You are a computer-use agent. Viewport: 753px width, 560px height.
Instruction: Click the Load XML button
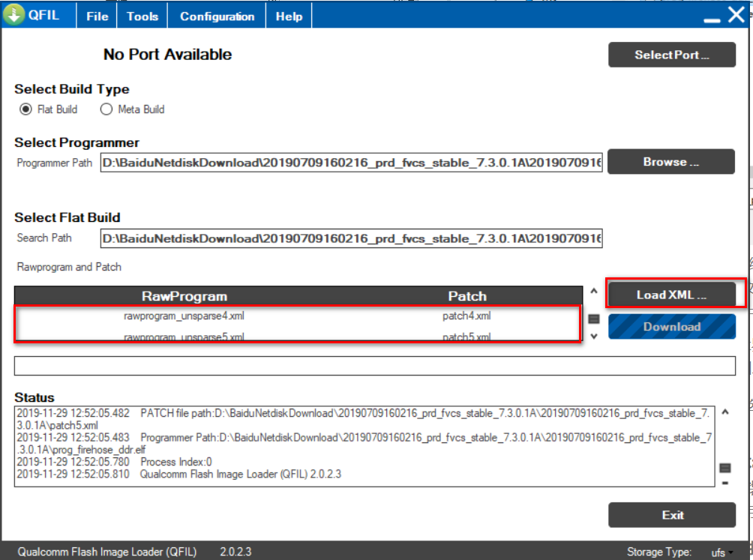click(x=672, y=295)
